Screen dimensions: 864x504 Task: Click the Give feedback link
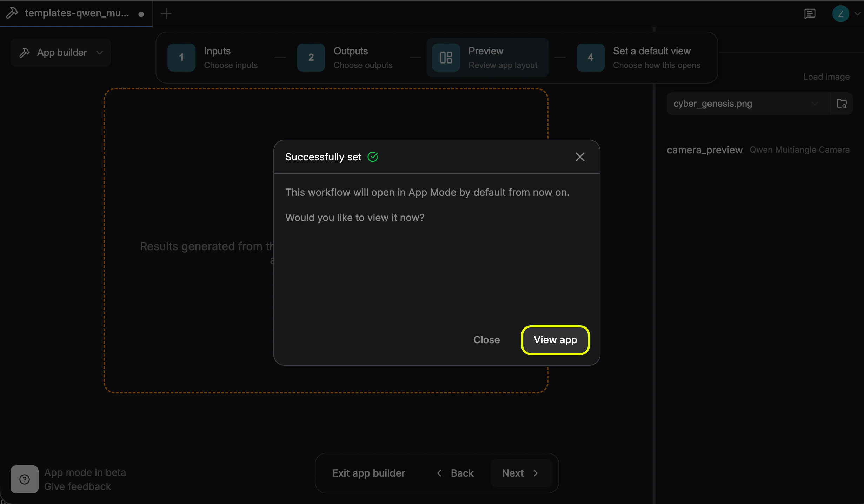pyautogui.click(x=78, y=486)
